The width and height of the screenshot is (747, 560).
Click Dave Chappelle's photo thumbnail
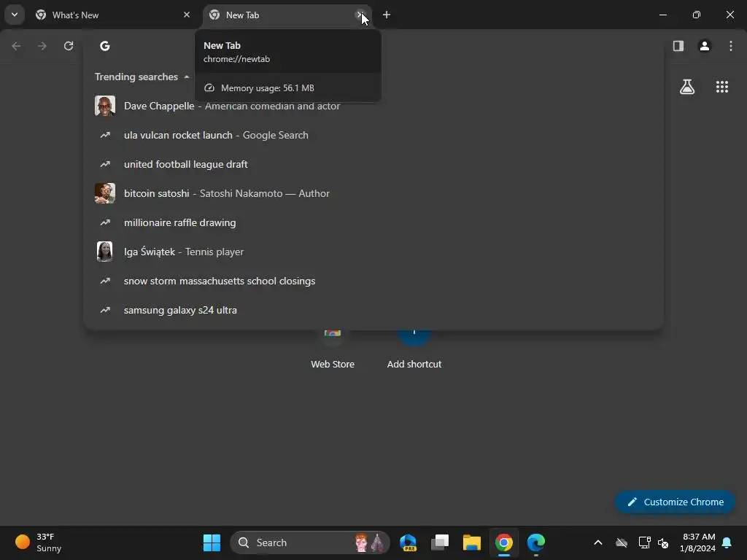pyautogui.click(x=105, y=106)
